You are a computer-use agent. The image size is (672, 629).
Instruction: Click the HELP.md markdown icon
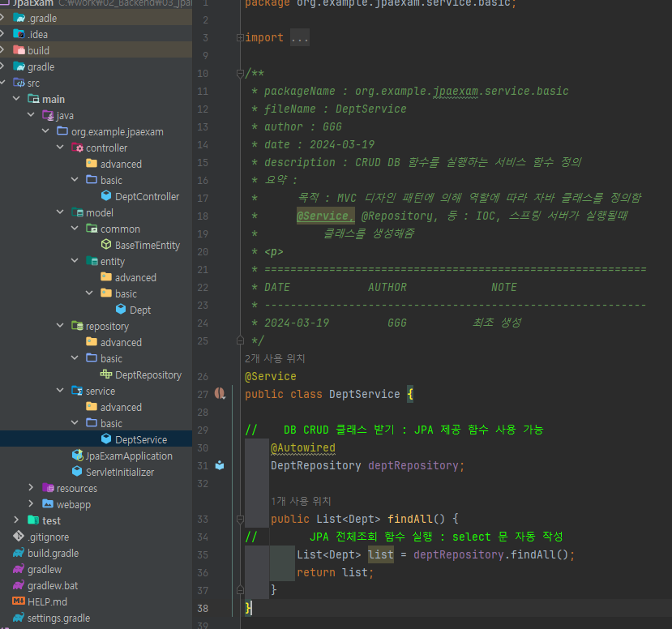(19, 601)
